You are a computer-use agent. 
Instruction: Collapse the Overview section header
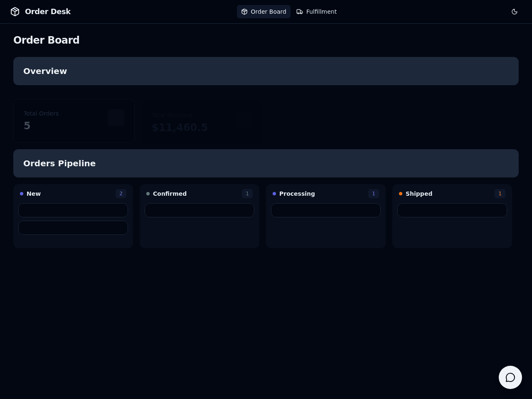[266, 71]
